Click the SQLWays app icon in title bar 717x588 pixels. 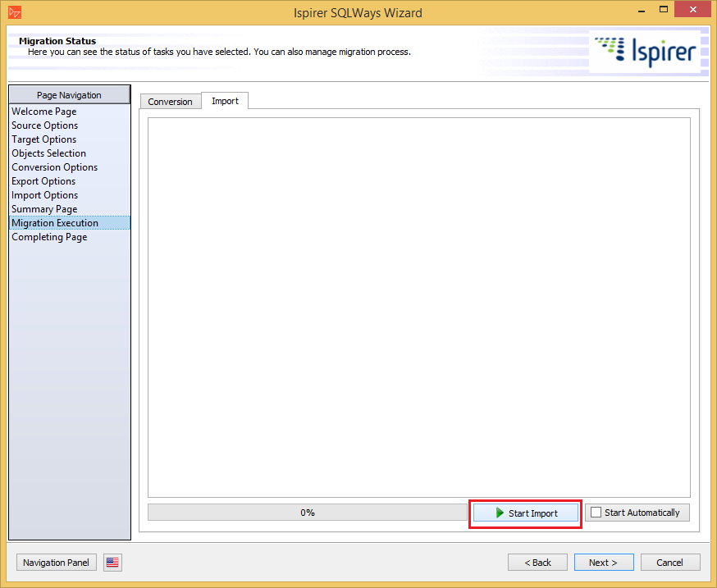[x=14, y=12]
